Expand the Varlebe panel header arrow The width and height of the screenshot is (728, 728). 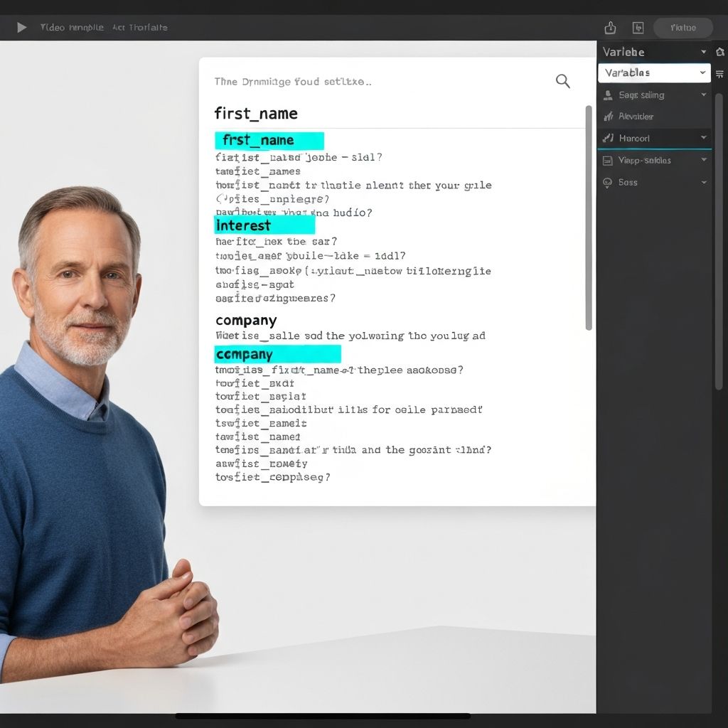point(704,52)
